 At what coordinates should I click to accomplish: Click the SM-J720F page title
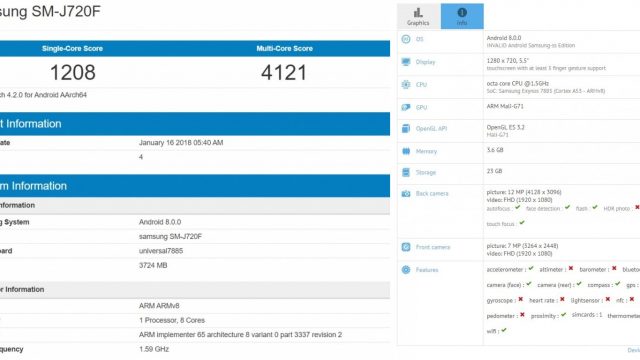pos(50,11)
